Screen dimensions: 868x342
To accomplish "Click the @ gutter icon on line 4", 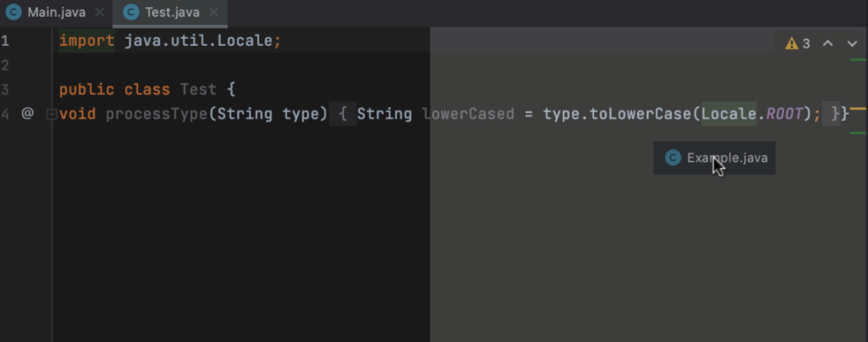I will [27, 113].
